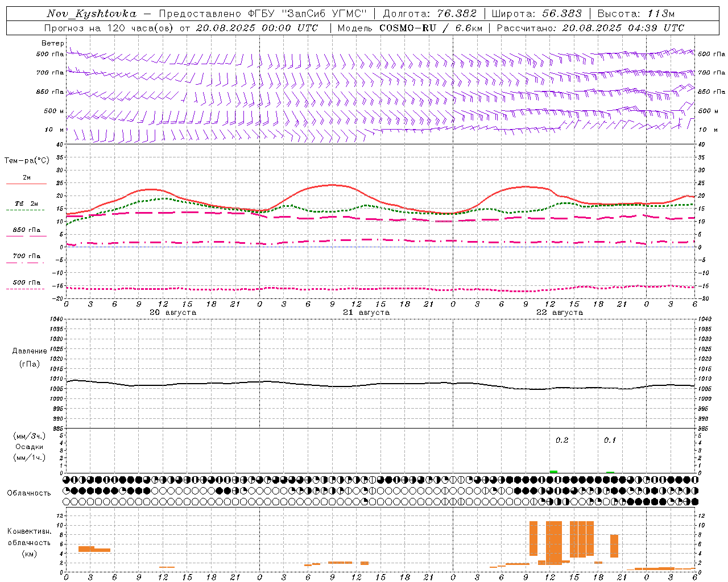Click the orange convective bar near hour 21 of 22 августа
This screenshot has height=582, width=728.
point(614,546)
